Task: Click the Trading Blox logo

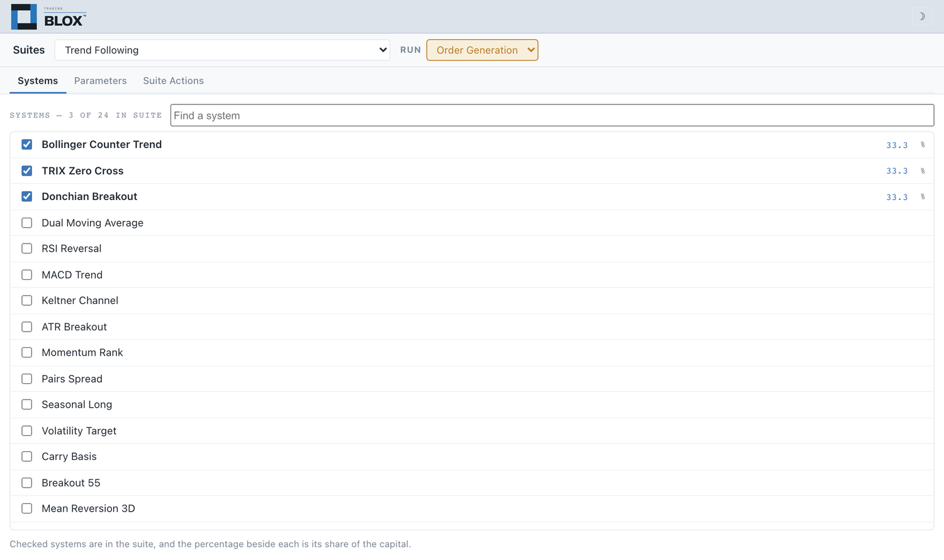Action: coord(48,17)
